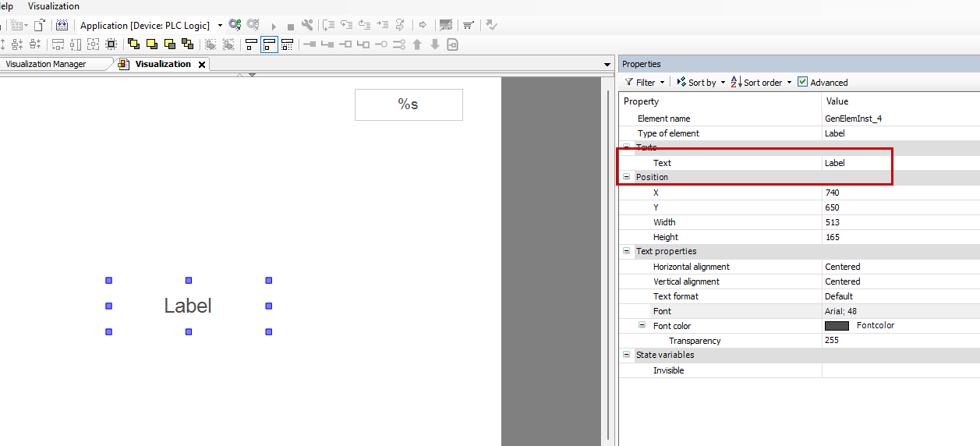Click the Show Current Statement arrow icon
Image resolution: width=980 pixels, height=446 pixels.
(423, 25)
